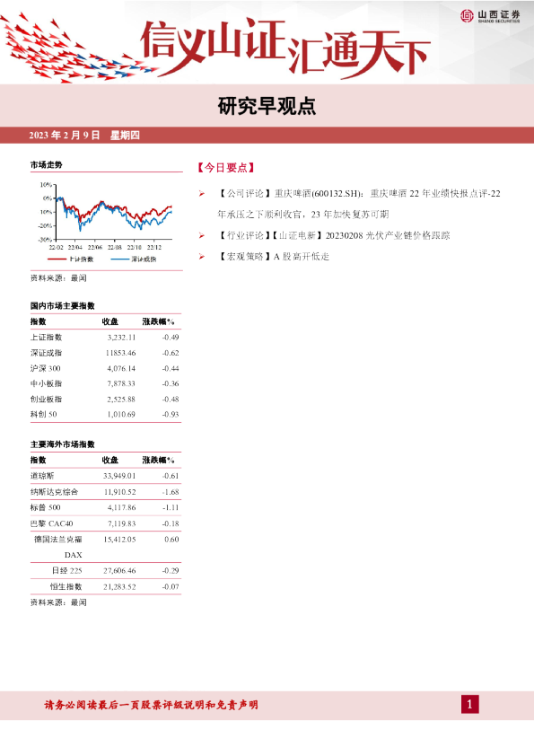The width and height of the screenshot is (534, 756).
Task: Click the red arrow bullet before 公司评论
Action: pyautogui.click(x=201, y=194)
